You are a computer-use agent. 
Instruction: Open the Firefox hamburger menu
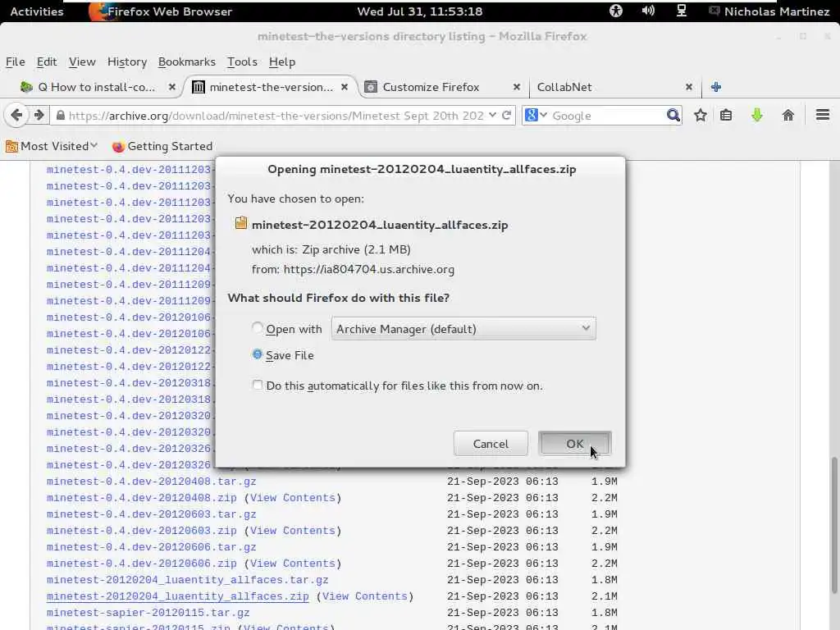[x=823, y=115]
